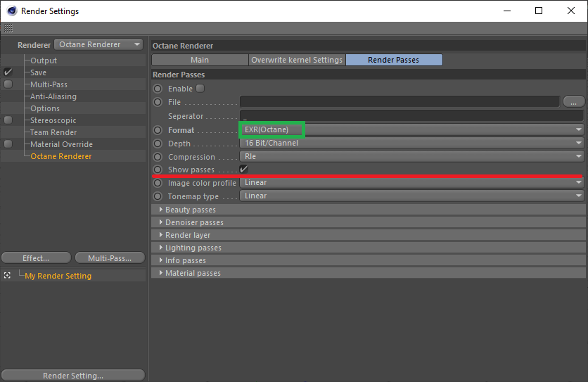Viewport: 588px width, 382px height.
Task: Maximize the Render Settings window
Action: pyautogui.click(x=539, y=11)
